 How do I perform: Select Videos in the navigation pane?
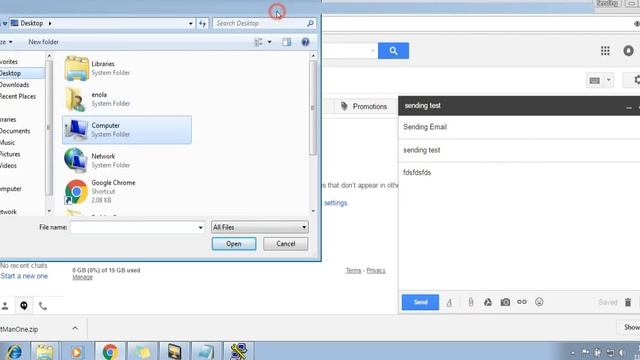click(8, 166)
